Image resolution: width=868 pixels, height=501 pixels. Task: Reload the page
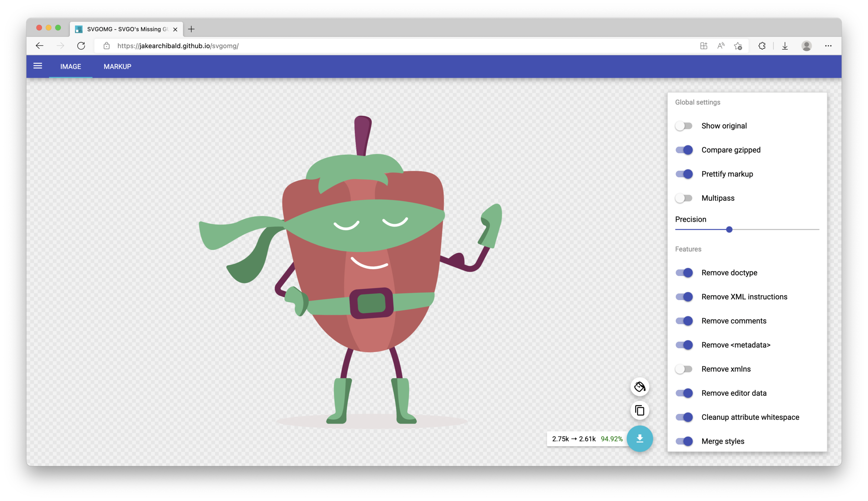tap(81, 46)
